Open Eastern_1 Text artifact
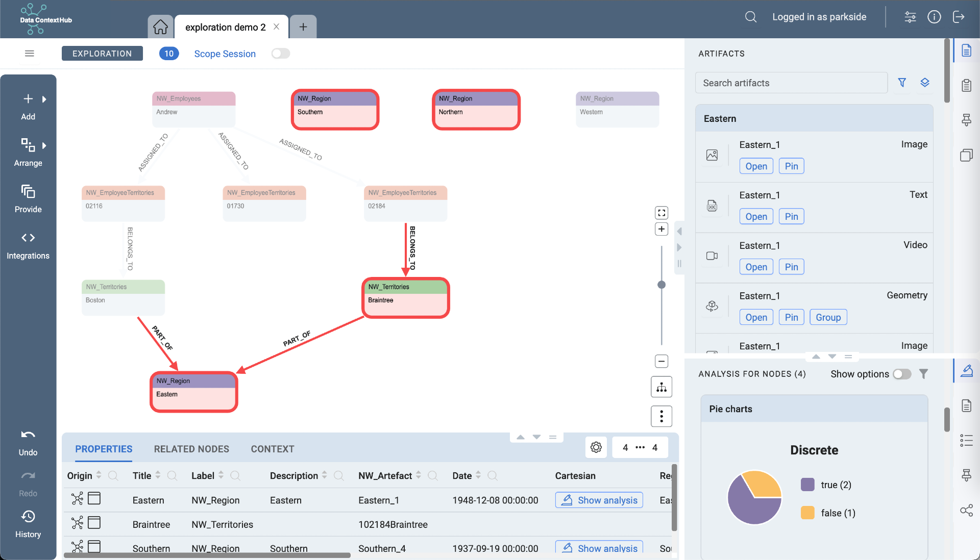 (x=756, y=216)
